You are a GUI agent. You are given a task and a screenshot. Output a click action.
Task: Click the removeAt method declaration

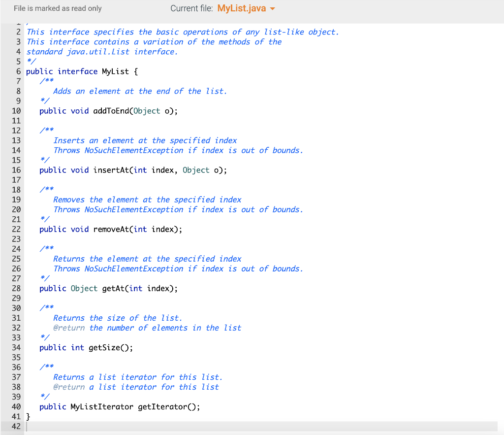pyautogui.click(x=113, y=229)
